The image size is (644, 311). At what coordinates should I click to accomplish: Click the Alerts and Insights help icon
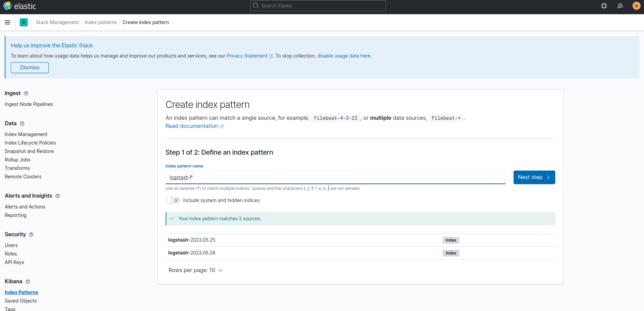click(58, 196)
